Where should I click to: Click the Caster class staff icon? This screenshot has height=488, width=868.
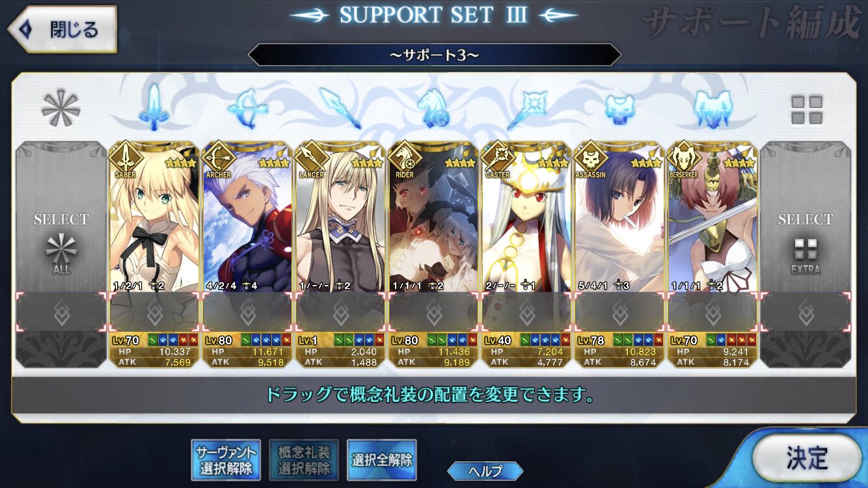coord(526,106)
